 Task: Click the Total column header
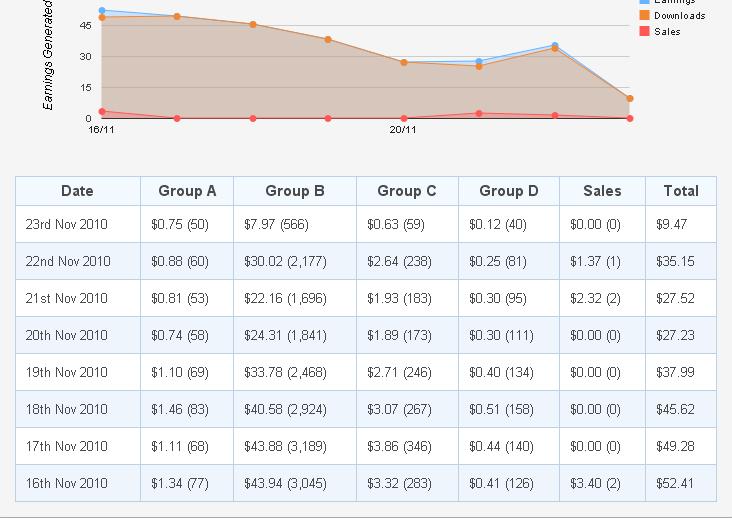point(681,191)
